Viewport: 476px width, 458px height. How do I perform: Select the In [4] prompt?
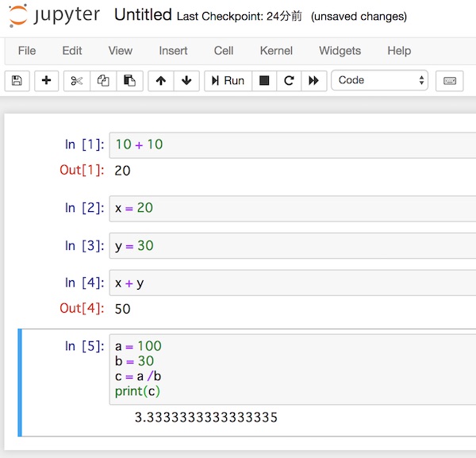tap(84, 283)
